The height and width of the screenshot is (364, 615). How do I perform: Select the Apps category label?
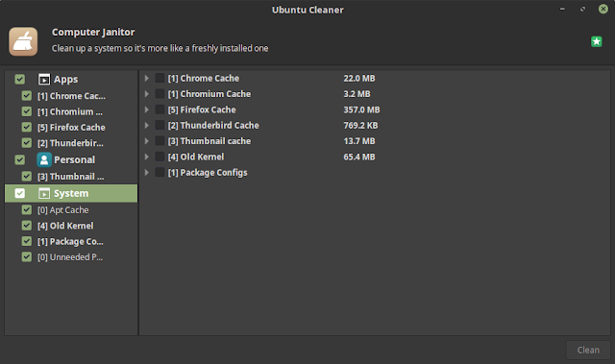click(66, 80)
